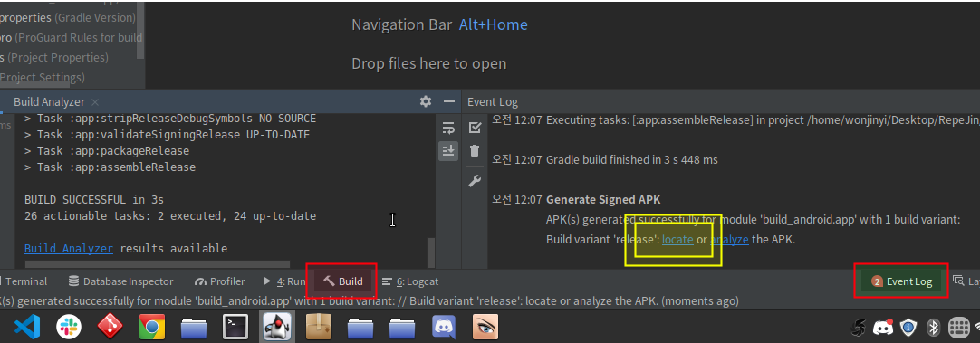
Task: Mark all Event Log notifications as read
Action: [x=475, y=128]
